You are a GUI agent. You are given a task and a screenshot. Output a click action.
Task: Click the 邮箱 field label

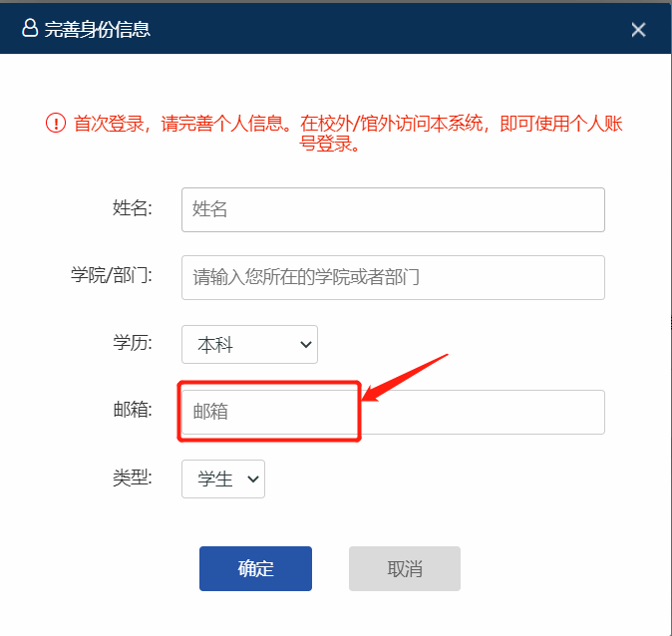(x=132, y=410)
